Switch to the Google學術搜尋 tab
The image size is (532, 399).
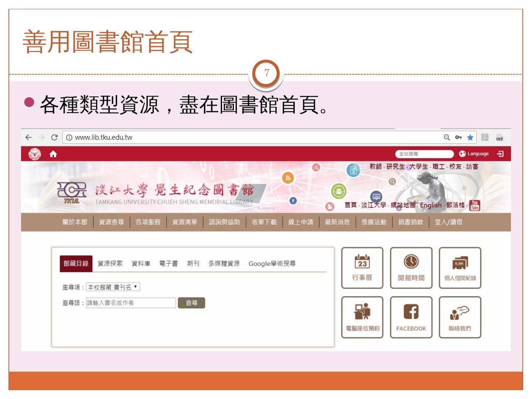tap(272, 263)
